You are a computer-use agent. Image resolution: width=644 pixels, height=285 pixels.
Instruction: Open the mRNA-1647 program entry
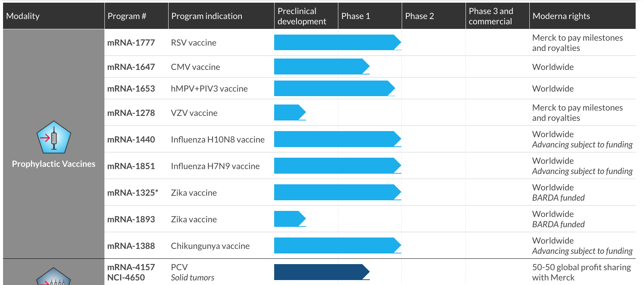131,67
